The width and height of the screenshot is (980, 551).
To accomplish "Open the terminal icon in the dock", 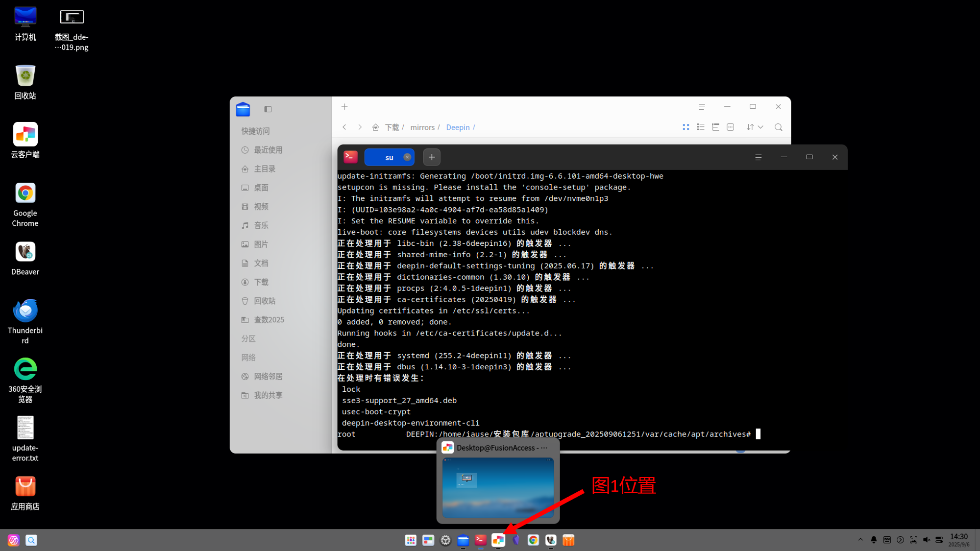I will tap(481, 540).
